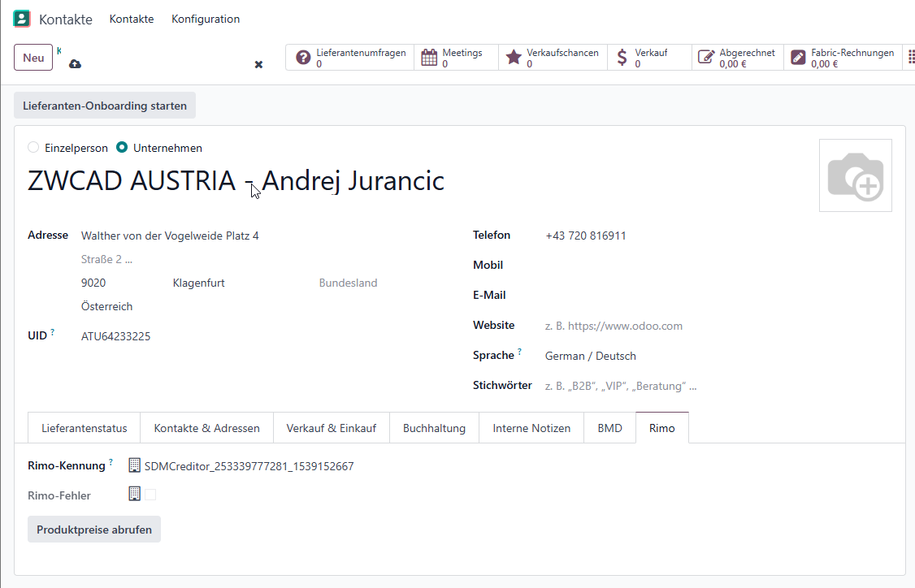Open the Lieferantenumfragen stat button
This screenshot has width=915, height=588.
point(349,57)
